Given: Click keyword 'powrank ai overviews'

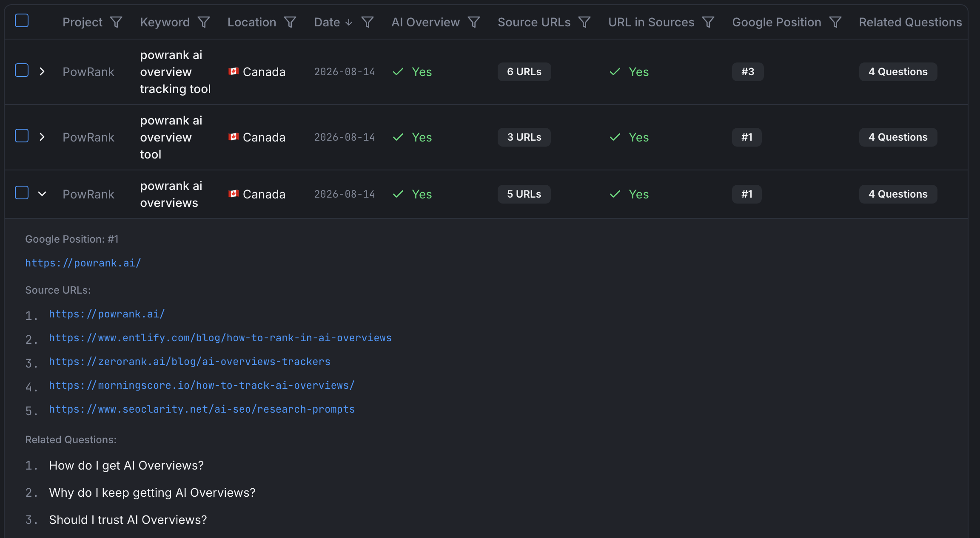Looking at the screenshot, I should [x=171, y=194].
